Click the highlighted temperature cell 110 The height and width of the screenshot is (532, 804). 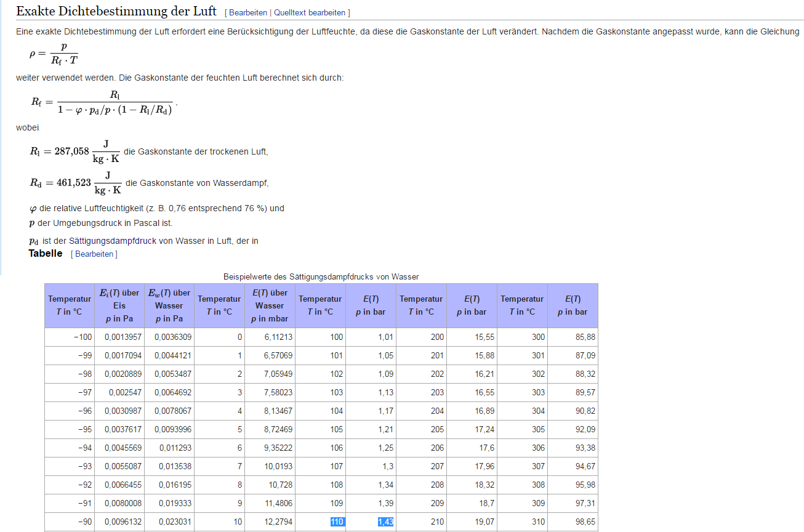point(337,522)
